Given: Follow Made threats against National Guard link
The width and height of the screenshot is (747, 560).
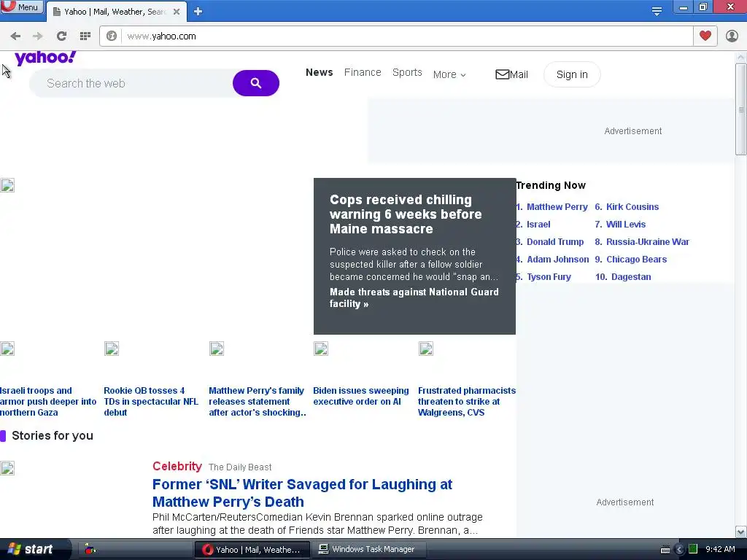Looking at the screenshot, I should pyautogui.click(x=414, y=297).
